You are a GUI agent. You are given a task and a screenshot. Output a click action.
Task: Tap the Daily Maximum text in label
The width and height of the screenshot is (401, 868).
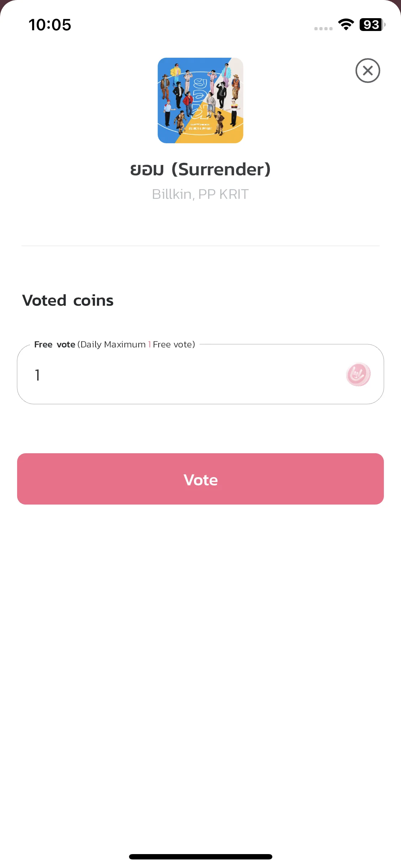113,345
